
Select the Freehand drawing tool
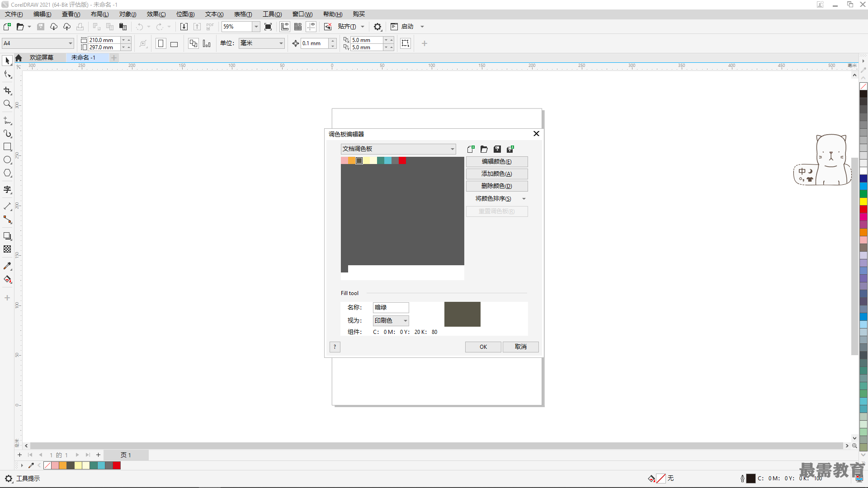coord(7,121)
